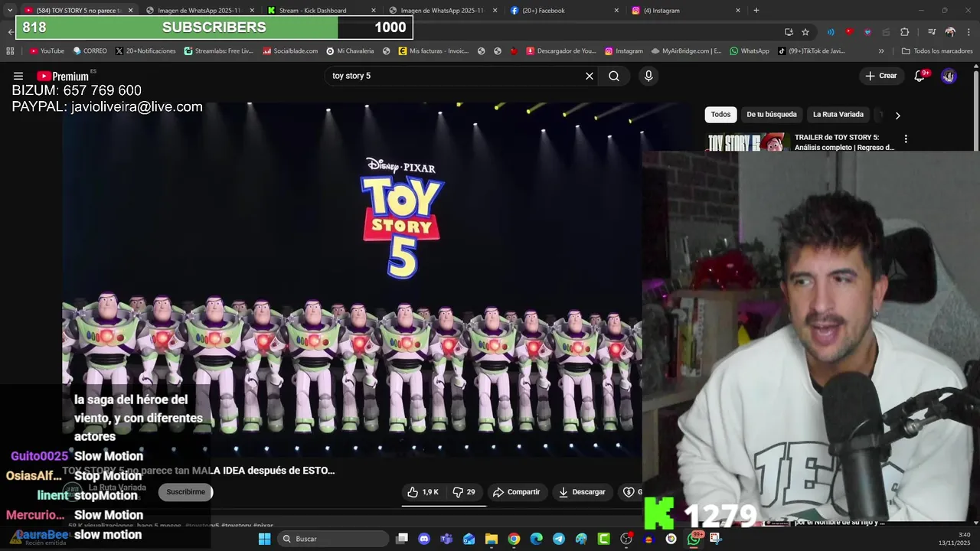Open a new browser tab

coord(756,10)
